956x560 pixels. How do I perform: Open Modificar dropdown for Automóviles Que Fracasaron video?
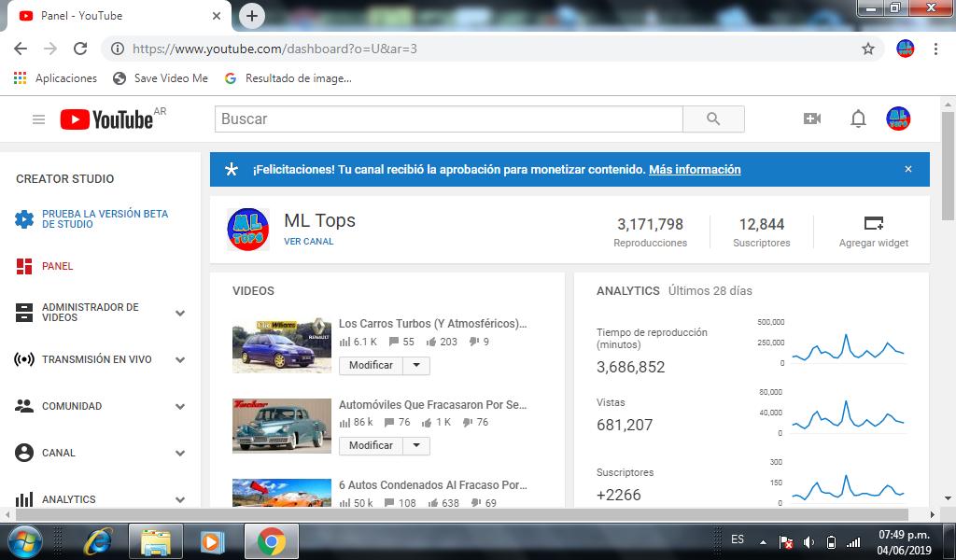coord(416,445)
